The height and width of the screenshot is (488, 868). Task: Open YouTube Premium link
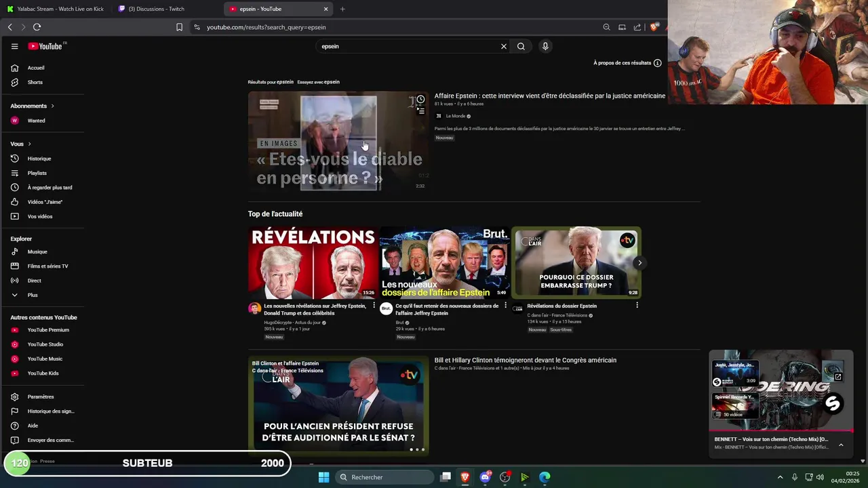[40, 330]
